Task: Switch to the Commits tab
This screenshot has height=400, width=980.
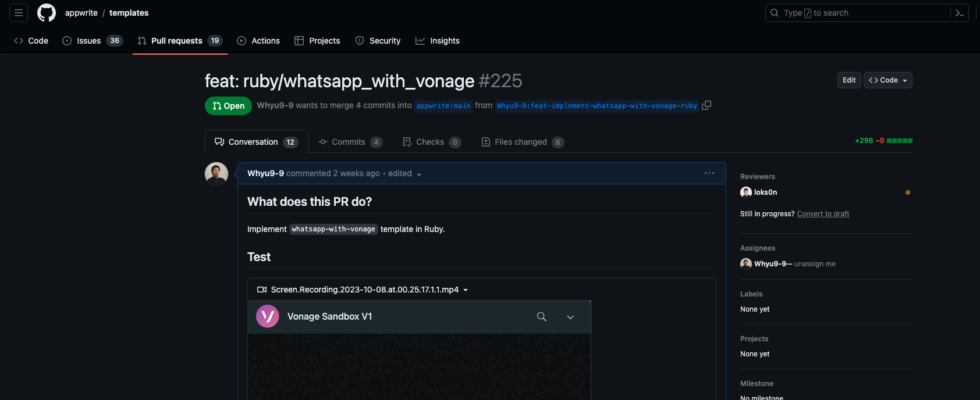Action: click(350, 142)
